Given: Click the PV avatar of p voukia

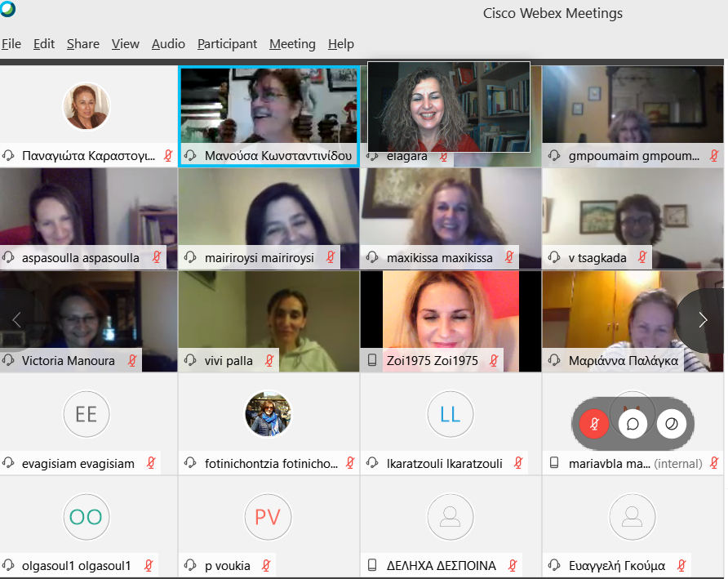Looking at the screenshot, I should (x=268, y=517).
